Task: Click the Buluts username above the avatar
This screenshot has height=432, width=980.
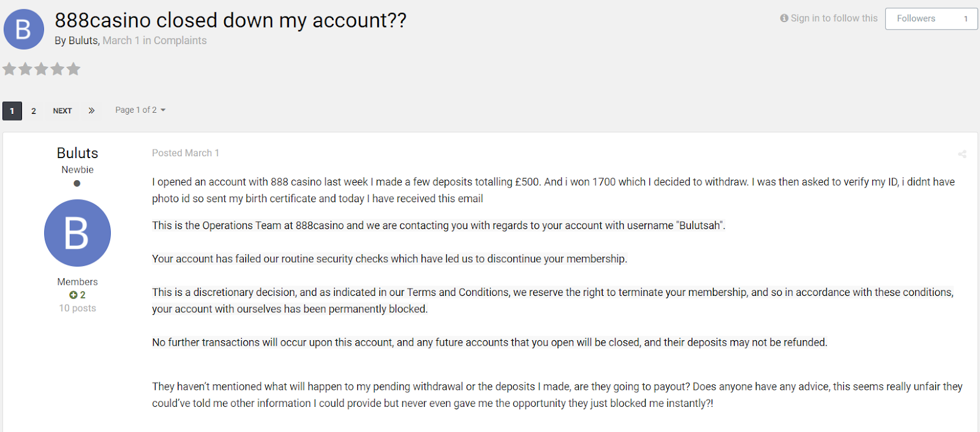Action: pyautogui.click(x=77, y=153)
